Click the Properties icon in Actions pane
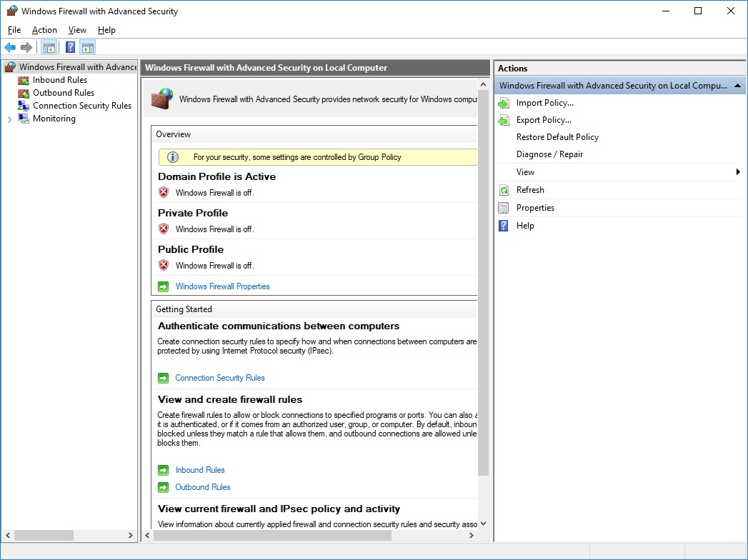This screenshot has width=748, height=560. [504, 208]
